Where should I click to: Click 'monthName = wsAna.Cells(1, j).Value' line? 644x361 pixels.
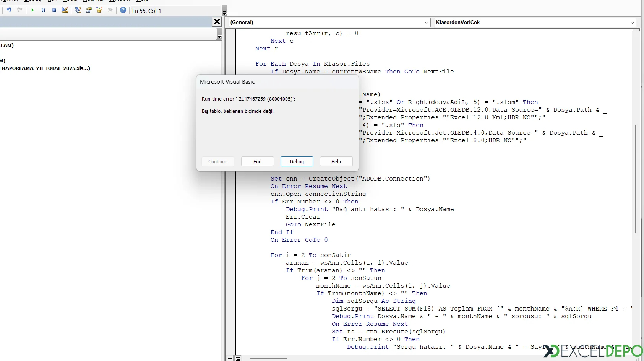click(383, 286)
